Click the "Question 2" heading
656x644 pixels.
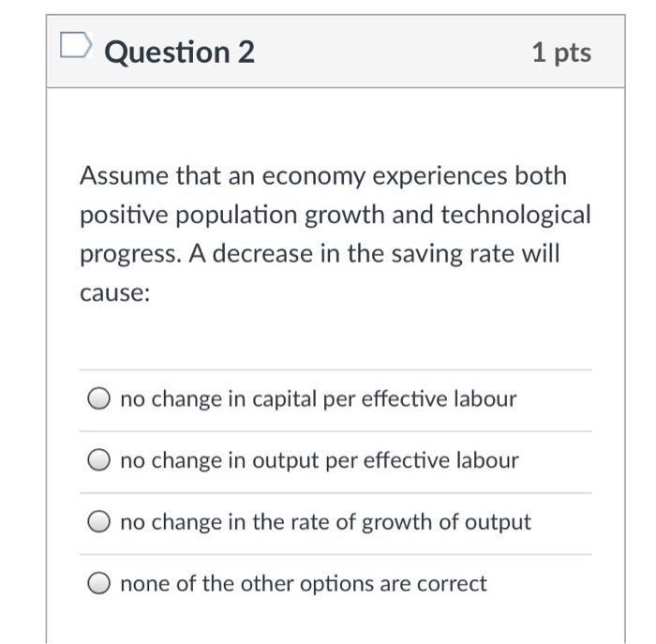point(179,52)
